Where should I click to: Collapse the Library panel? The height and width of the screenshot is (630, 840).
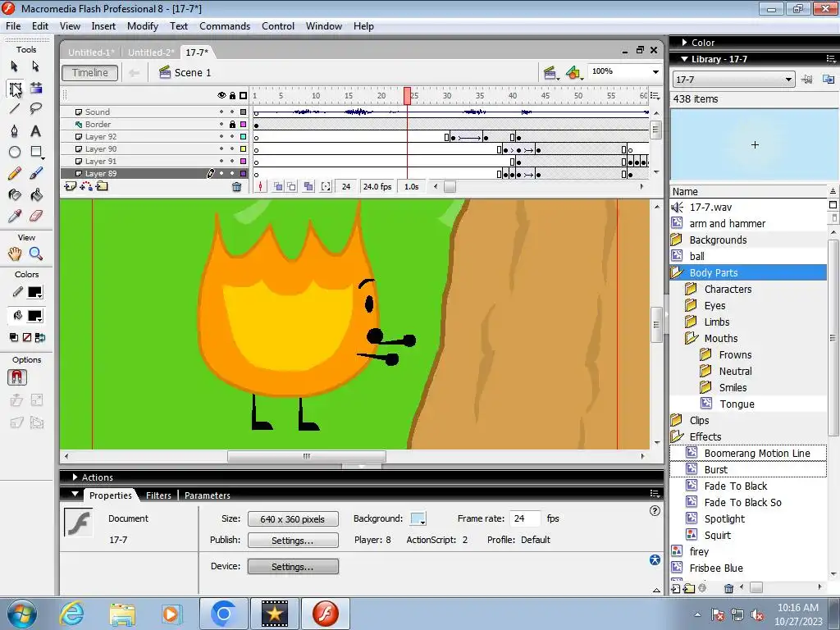click(x=684, y=59)
